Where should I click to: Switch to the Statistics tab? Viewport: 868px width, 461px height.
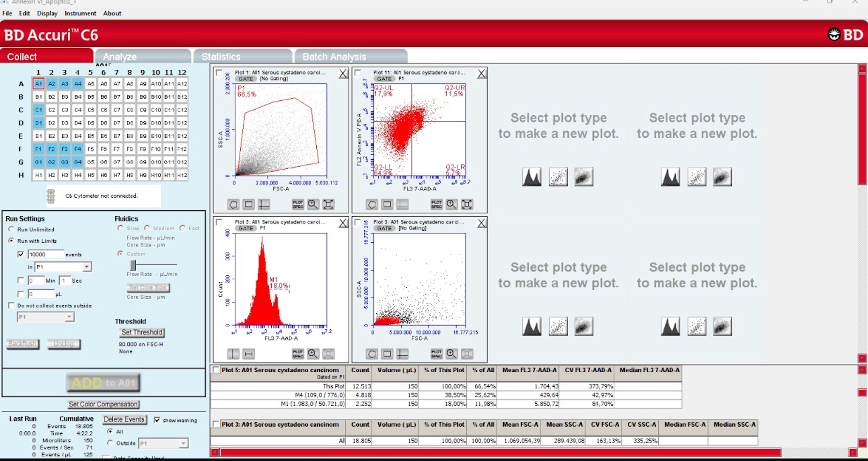pos(242,57)
